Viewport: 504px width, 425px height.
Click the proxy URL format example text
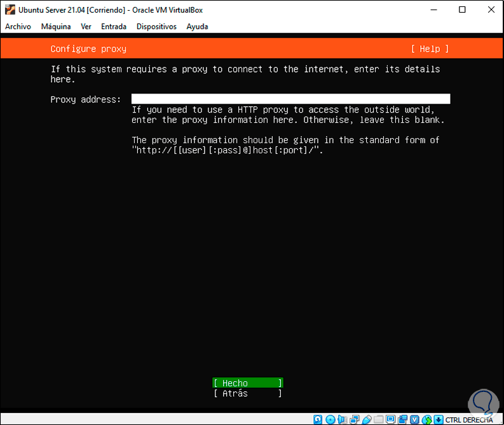(x=228, y=150)
